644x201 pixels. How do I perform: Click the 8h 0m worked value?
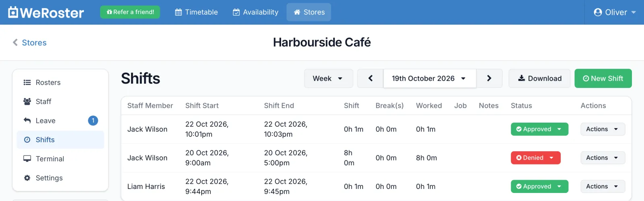(427, 158)
